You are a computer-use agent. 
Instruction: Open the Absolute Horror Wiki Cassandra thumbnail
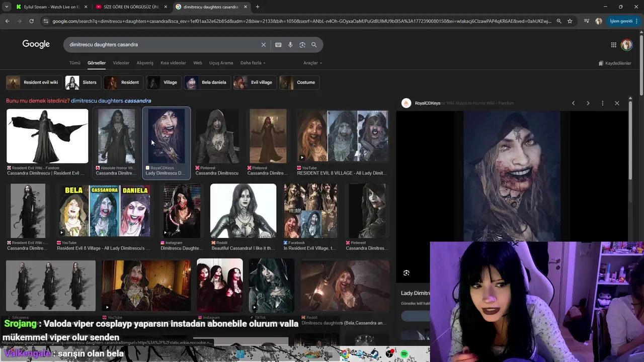(116, 136)
